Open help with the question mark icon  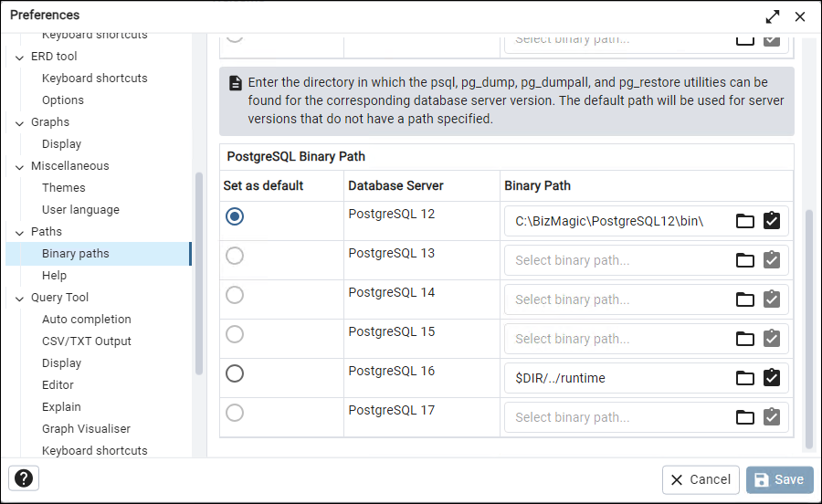24,478
